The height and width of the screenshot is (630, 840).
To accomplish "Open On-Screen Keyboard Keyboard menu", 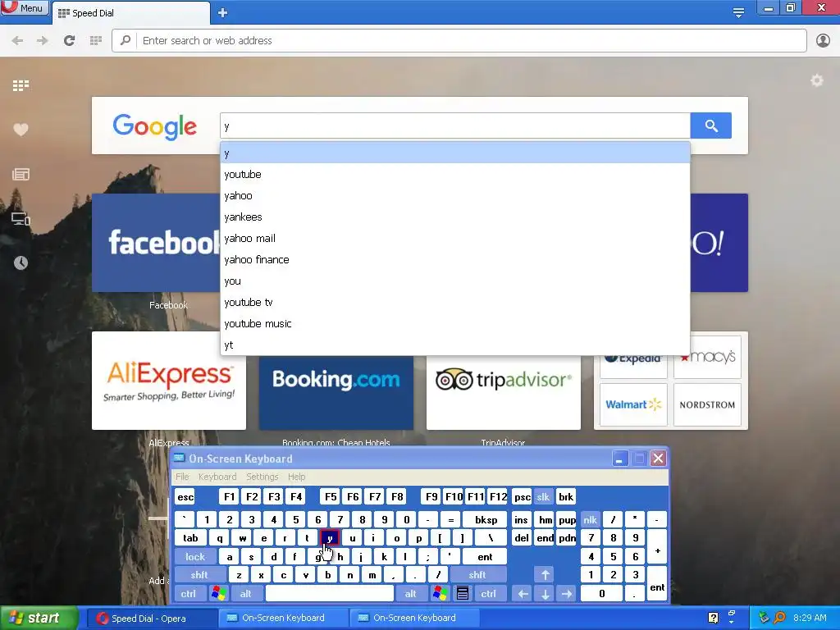I will tap(217, 477).
